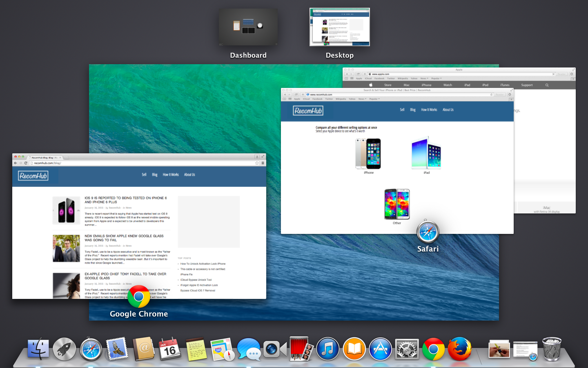
Task: Click iTunes on Apple site nav
Action: click(505, 85)
